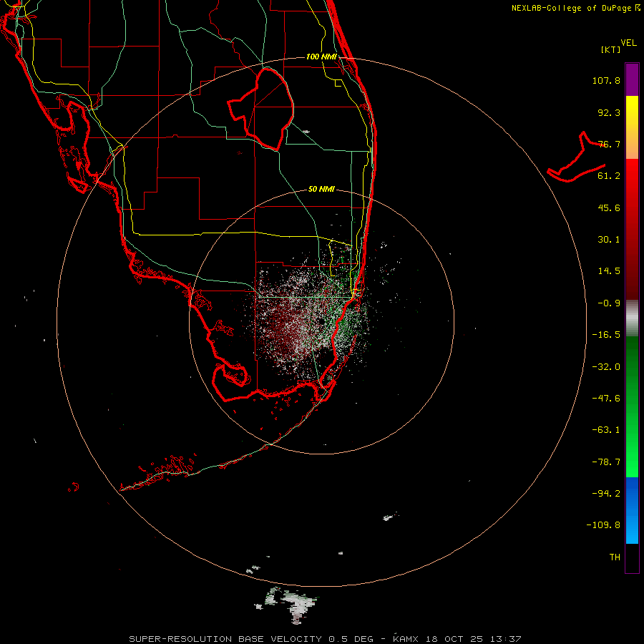This screenshot has width=644, height=644.
Task: Click the 92.3 value on the velocity scale
Action: 609,112
